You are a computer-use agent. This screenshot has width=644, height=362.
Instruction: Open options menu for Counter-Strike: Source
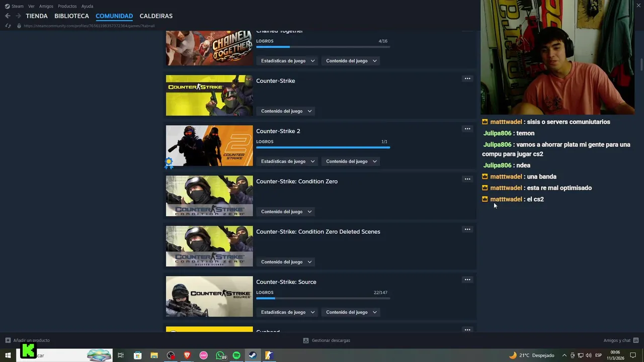pyautogui.click(x=467, y=280)
